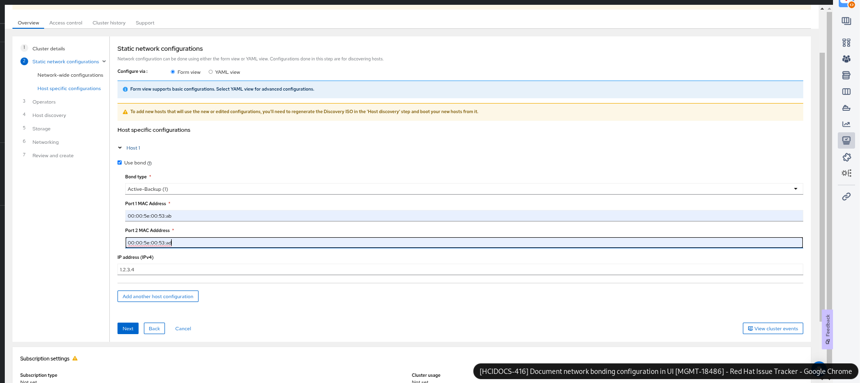The height and width of the screenshot is (383, 868).
Task: Cancel the wizard
Action: [183, 328]
